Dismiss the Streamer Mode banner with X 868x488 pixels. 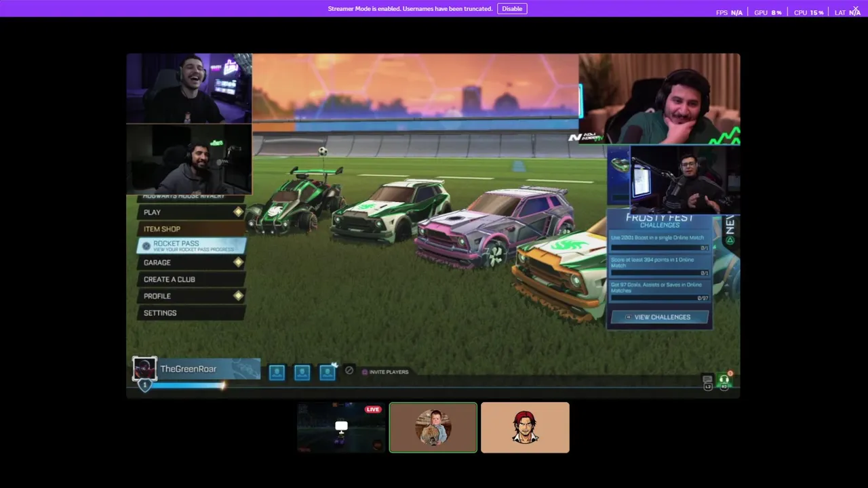click(x=856, y=9)
